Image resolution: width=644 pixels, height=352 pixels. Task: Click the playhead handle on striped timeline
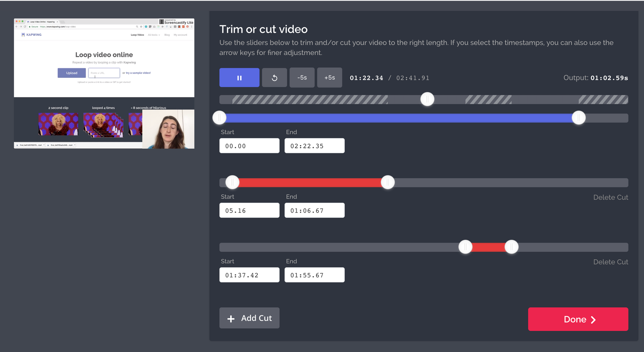coord(427,99)
